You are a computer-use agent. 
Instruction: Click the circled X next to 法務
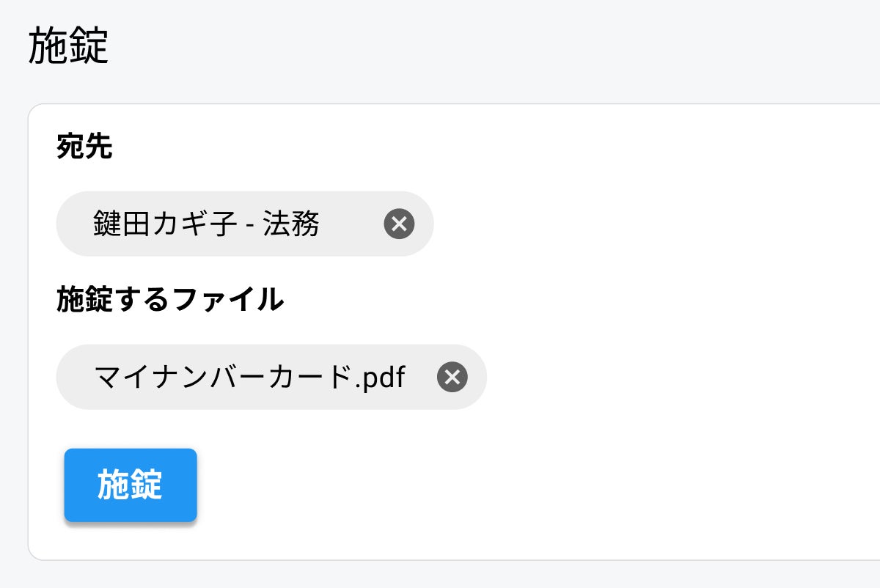(399, 224)
